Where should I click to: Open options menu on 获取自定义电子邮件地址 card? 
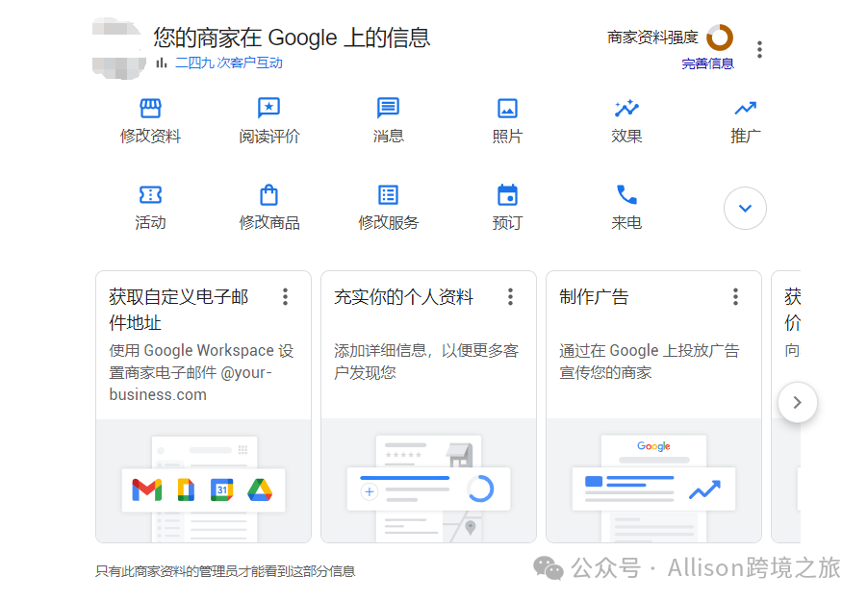pyautogui.click(x=286, y=296)
